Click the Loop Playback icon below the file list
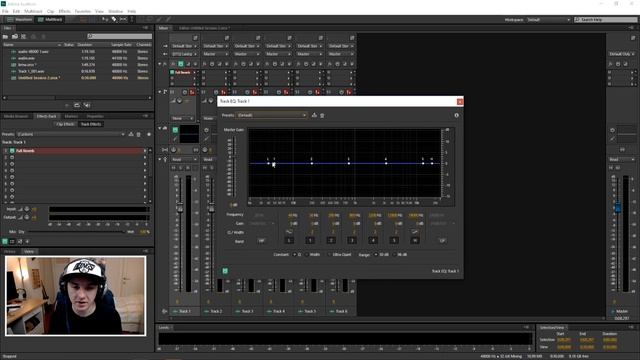Image resolution: width=640 pixels, height=360 pixels. [77, 105]
